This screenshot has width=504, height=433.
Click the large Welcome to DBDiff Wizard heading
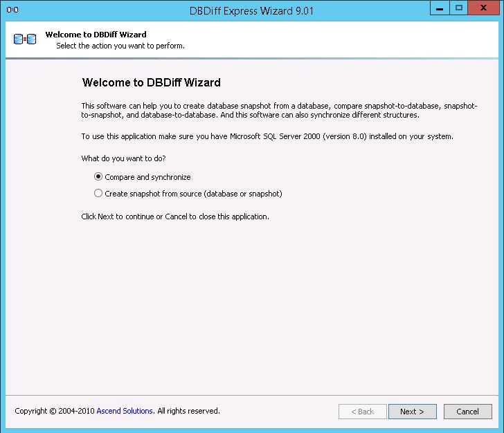pos(151,83)
